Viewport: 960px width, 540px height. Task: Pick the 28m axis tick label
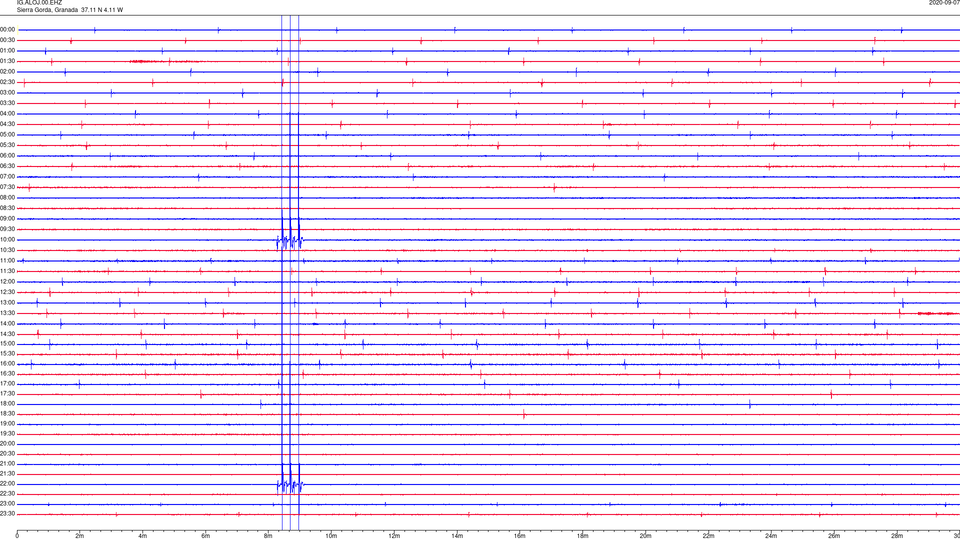click(897, 536)
